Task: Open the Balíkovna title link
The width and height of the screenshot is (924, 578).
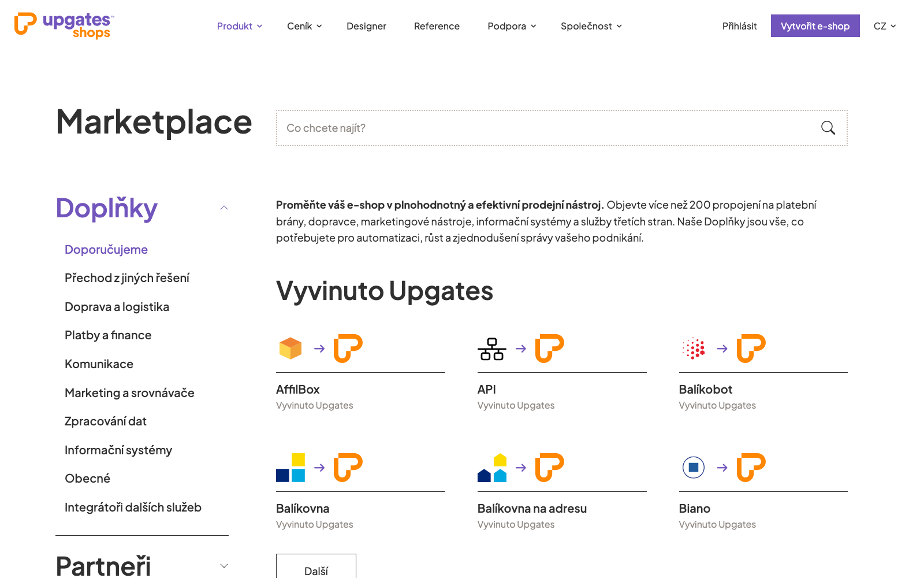Action: click(x=303, y=509)
